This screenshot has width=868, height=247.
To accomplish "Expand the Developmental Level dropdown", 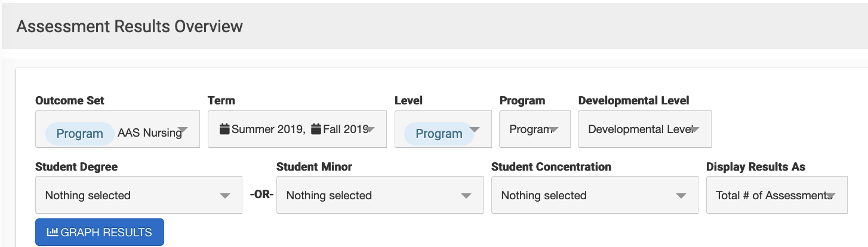I will tap(644, 129).
